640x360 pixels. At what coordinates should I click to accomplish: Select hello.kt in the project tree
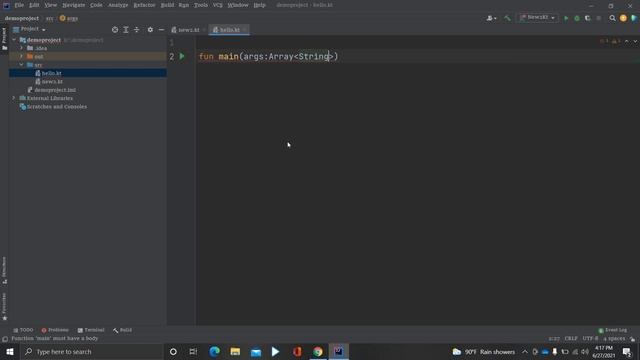51,73
